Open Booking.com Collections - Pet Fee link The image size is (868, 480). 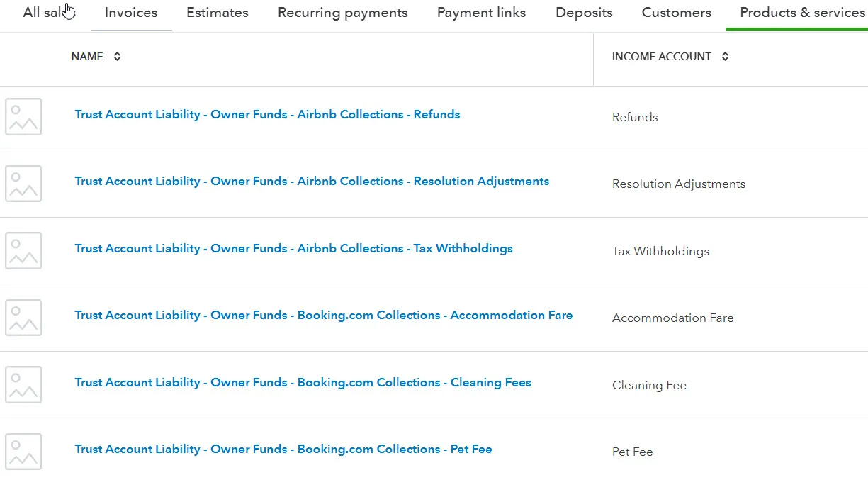pyautogui.click(x=283, y=449)
